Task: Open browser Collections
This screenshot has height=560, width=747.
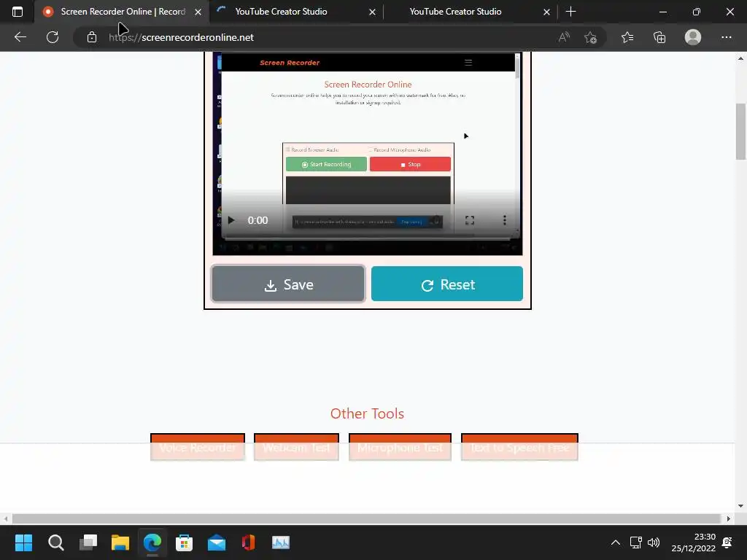Action: tap(659, 37)
